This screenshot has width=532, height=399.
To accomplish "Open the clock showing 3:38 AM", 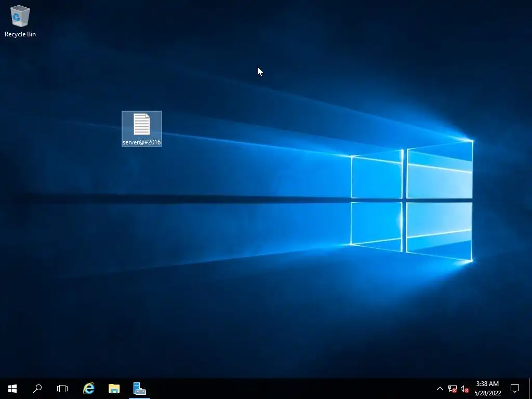I will click(x=487, y=389).
